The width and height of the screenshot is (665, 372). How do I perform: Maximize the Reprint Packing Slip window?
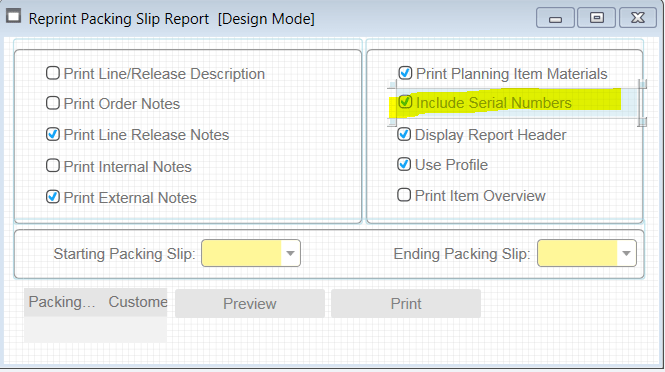coord(597,18)
